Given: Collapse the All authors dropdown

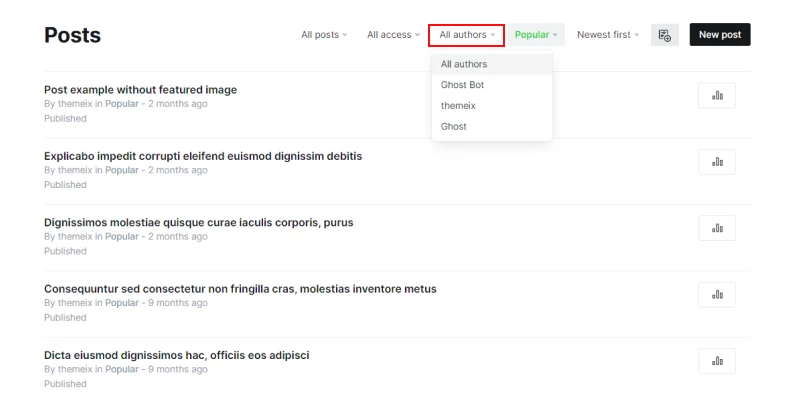Looking at the screenshot, I should pos(466,35).
